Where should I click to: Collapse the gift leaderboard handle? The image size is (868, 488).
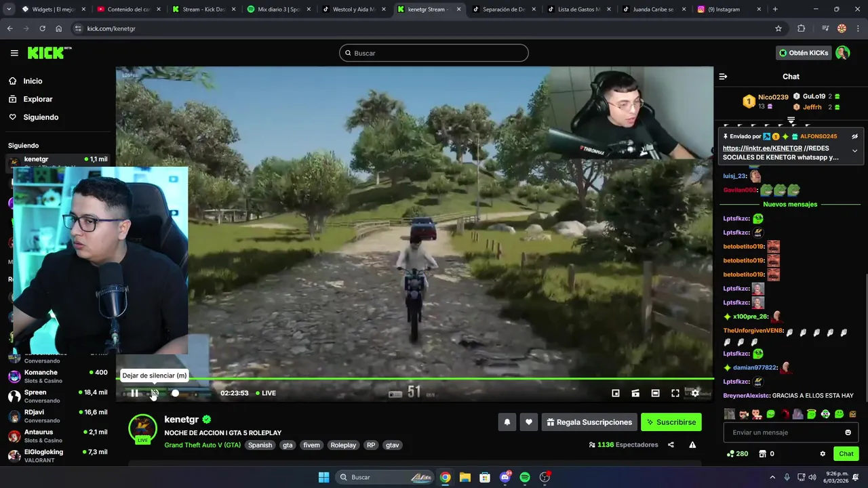791,120
